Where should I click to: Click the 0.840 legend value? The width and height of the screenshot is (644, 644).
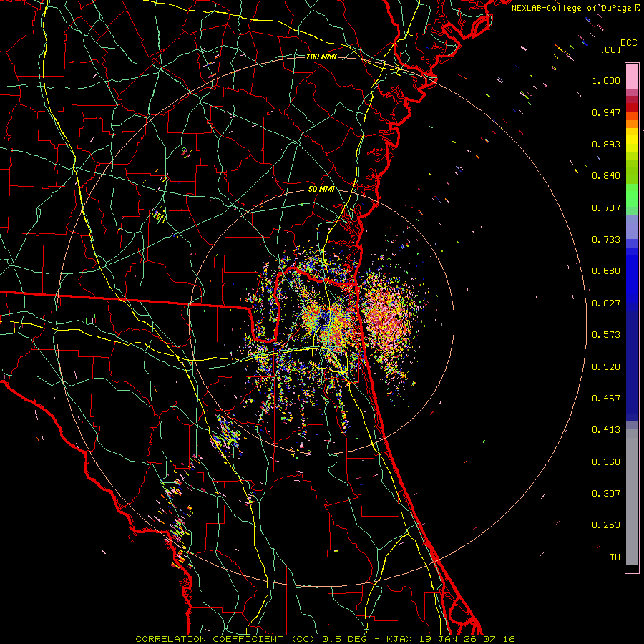click(606, 176)
